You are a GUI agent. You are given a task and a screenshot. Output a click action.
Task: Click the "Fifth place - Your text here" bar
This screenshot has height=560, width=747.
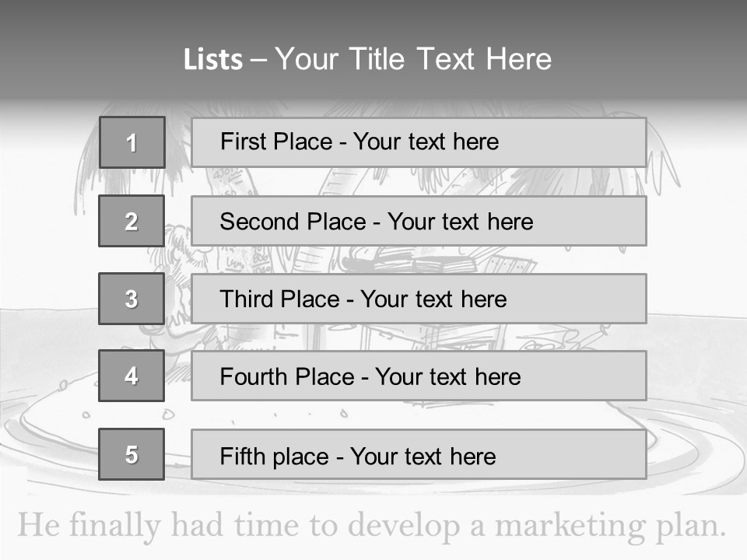[x=419, y=455]
